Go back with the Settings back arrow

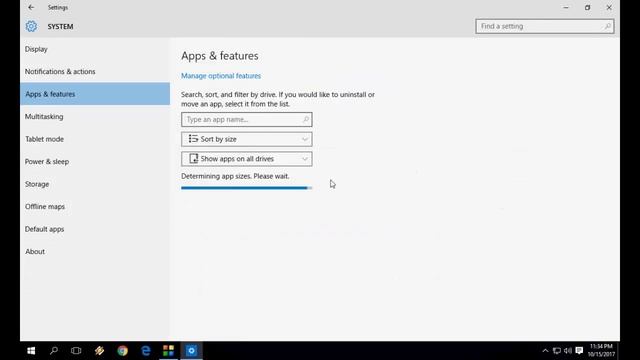pos(31,7)
